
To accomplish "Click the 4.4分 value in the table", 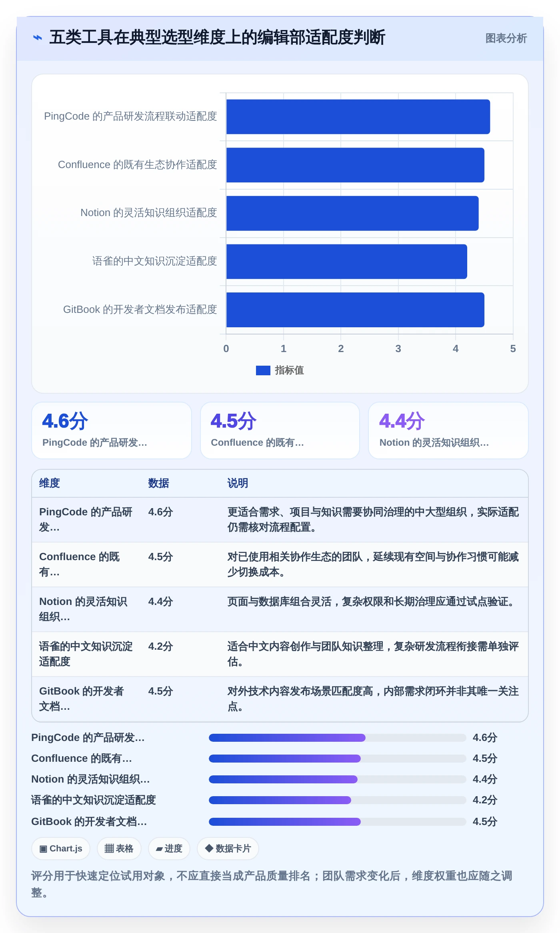I will [160, 602].
